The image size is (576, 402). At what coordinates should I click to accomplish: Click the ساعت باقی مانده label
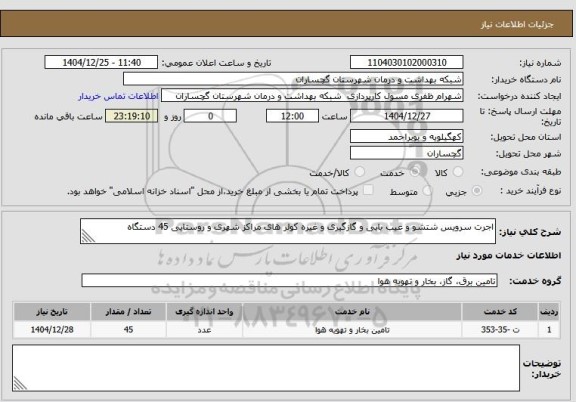tap(68, 116)
